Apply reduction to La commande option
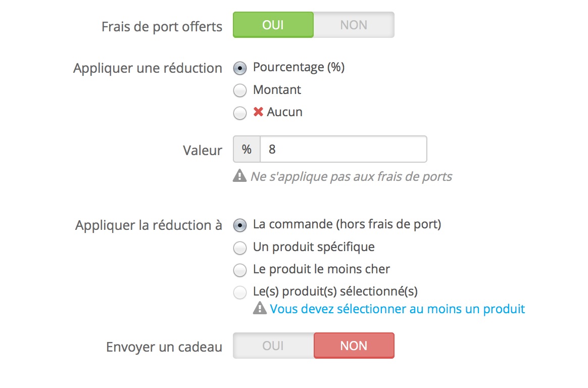Screen dimensions: 588x388 [240, 225]
